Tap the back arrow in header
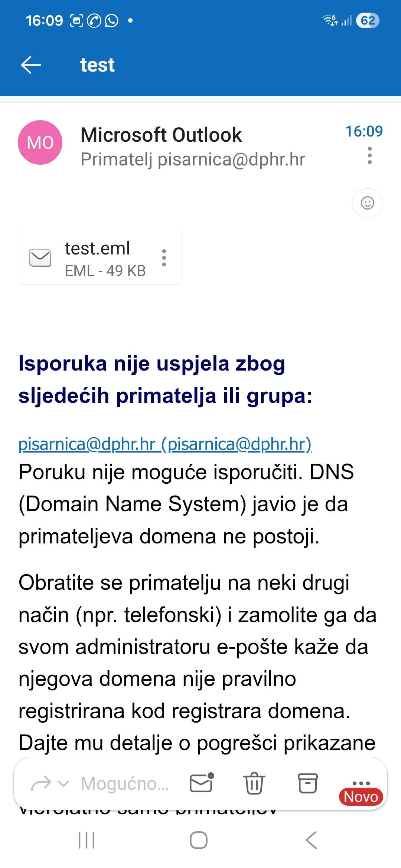Screen dimensions: 401x868 pos(31,65)
